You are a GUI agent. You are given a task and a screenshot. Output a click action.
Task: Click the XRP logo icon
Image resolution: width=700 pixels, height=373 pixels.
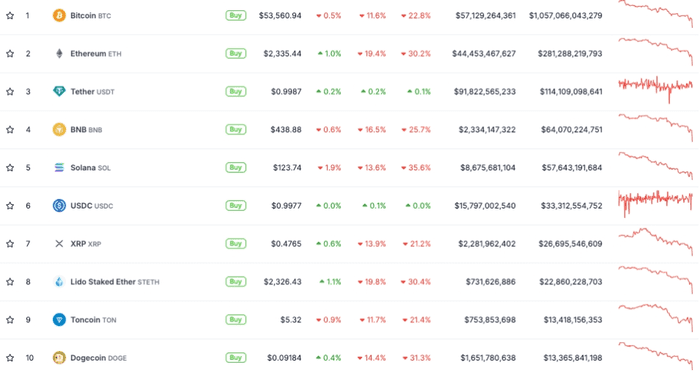coord(59,244)
